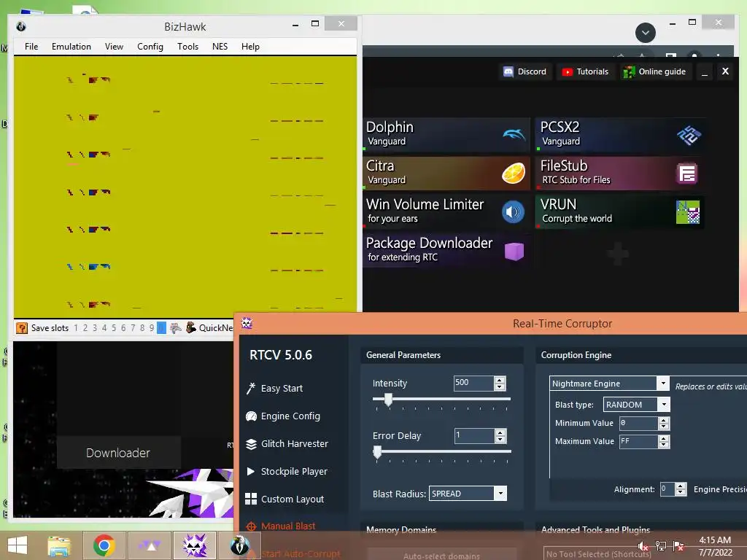Open the NES menu in BizHawk
The image size is (747, 560).
[220, 47]
